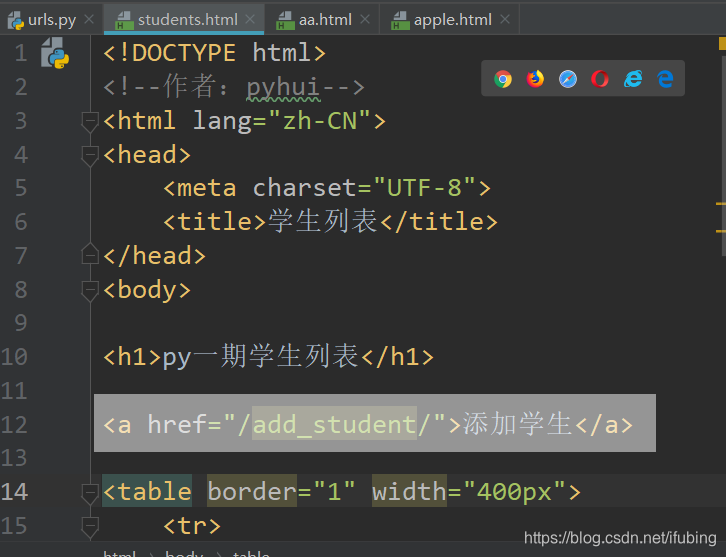726x557 pixels.
Task: Click the warning stripe mark near line 6
Action: 720,231
